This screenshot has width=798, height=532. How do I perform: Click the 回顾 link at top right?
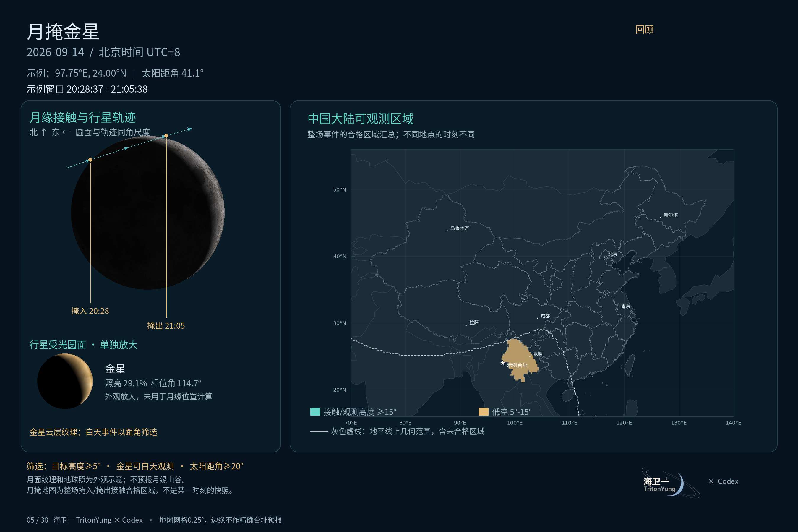[644, 30]
